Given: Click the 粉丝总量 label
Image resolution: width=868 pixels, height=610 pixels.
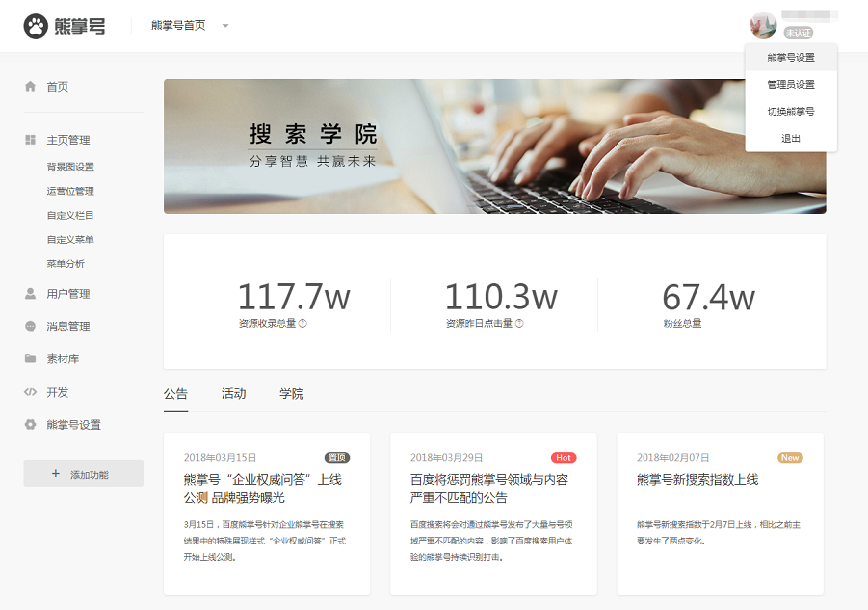Looking at the screenshot, I should [683, 323].
